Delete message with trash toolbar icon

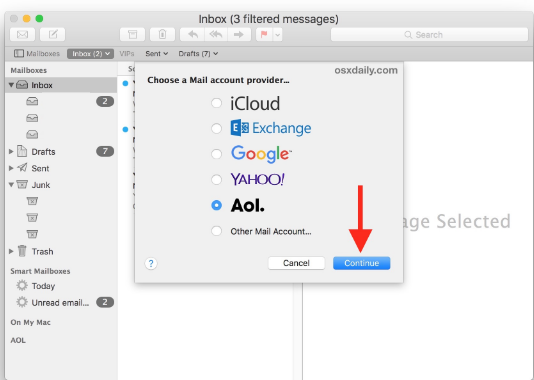click(x=162, y=34)
